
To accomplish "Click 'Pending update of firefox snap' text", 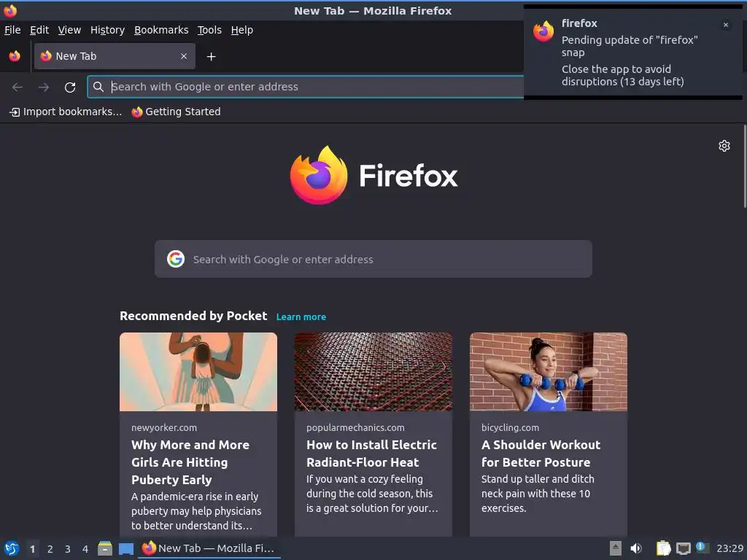I will click(630, 46).
